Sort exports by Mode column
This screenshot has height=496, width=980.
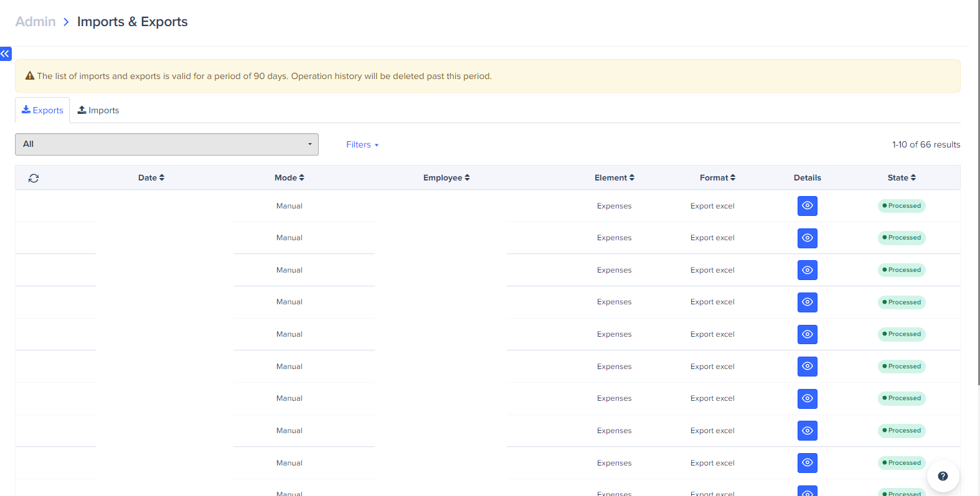[290, 178]
